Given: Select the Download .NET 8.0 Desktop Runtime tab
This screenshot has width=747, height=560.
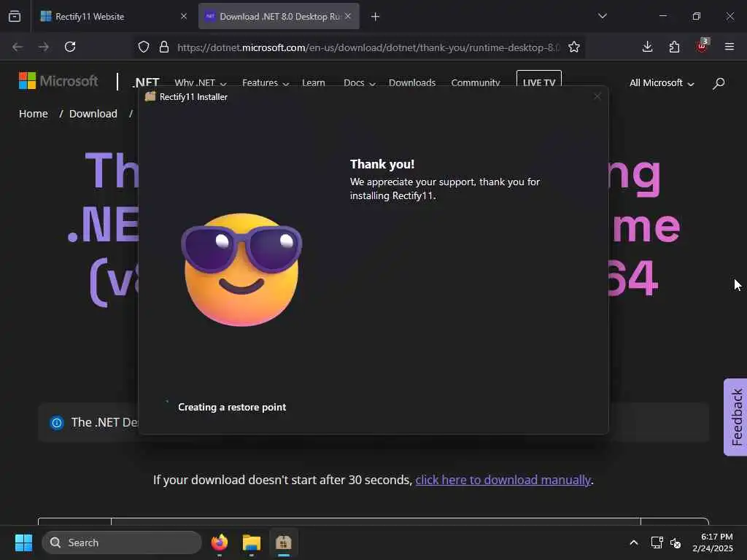Looking at the screenshot, I should click(279, 16).
